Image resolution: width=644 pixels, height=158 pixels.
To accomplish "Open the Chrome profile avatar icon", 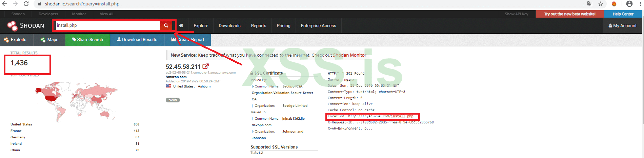I will 629,4.
